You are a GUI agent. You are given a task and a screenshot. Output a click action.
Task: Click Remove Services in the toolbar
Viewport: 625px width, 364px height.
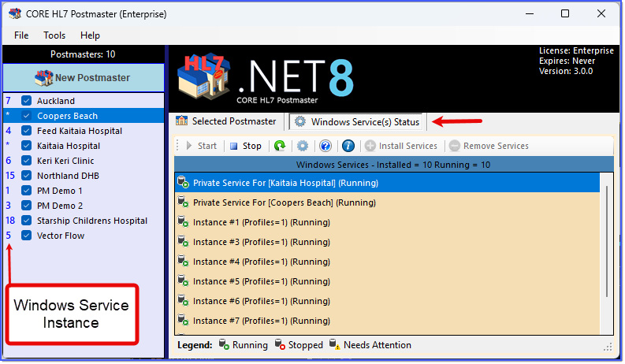(489, 147)
